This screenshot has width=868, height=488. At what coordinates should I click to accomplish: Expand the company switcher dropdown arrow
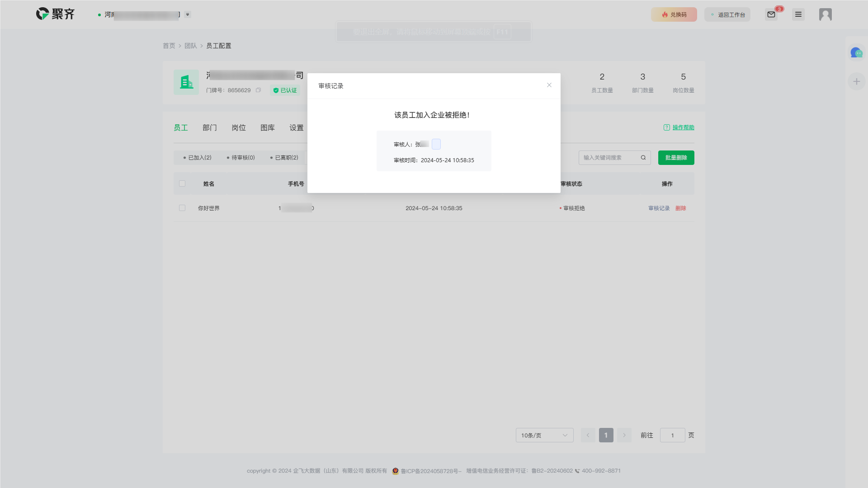(x=188, y=14)
